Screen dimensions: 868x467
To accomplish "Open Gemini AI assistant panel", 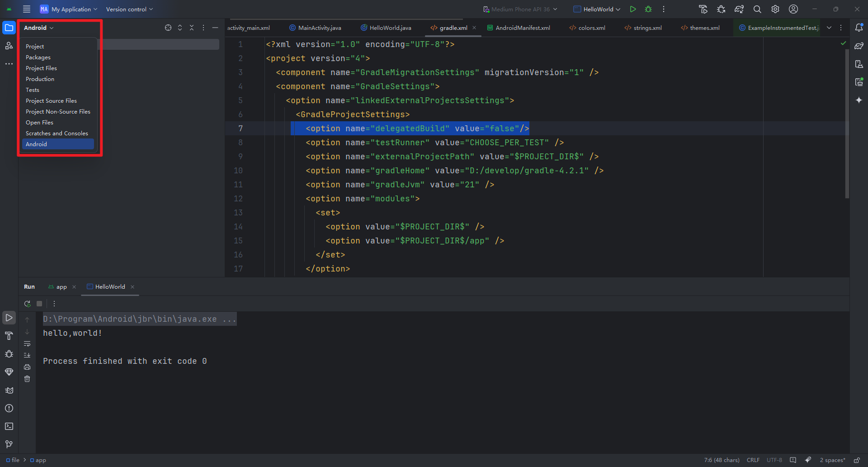I will pos(859,100).
